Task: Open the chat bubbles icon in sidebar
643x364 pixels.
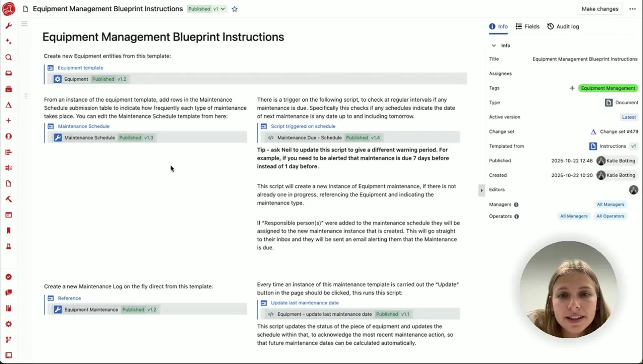Action: pos(8,292)
